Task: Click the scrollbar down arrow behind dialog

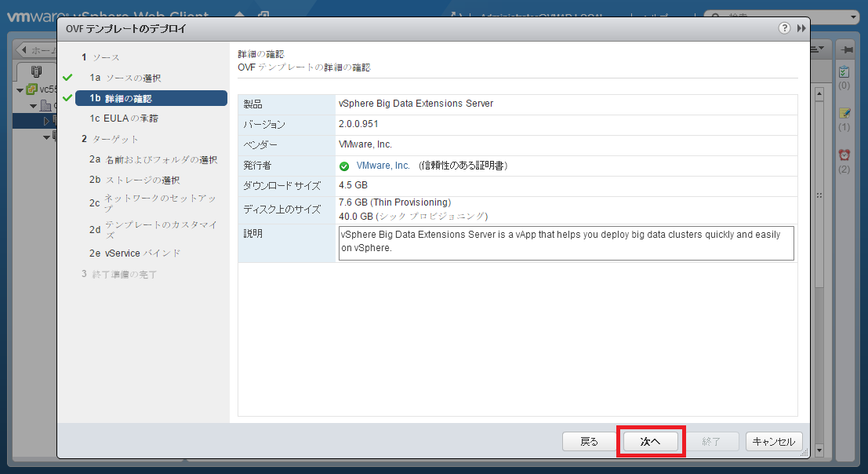Action: point(819,450)
